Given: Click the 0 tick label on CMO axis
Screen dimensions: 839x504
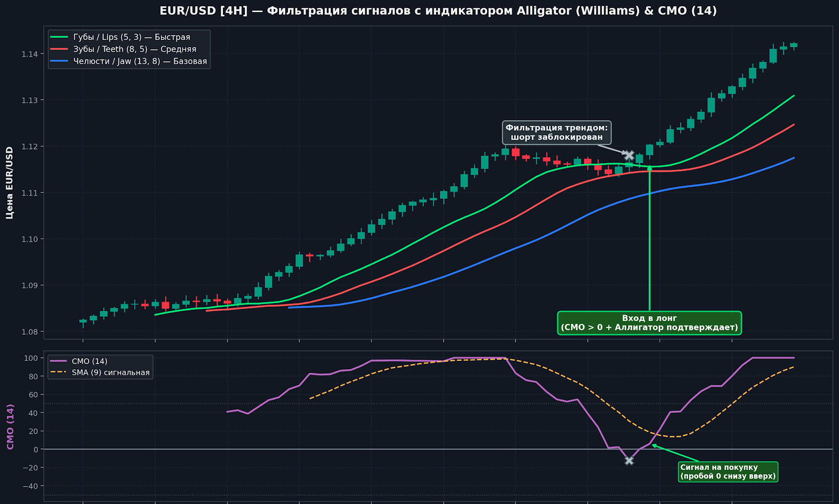Looking at the screenshot, I should point(36,449).
